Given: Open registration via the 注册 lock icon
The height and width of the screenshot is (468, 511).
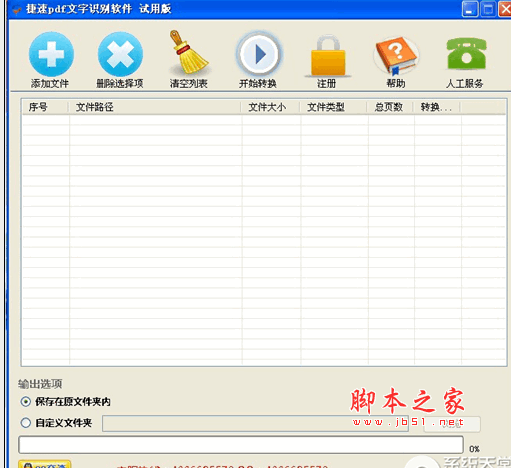Looking at the screenshot, I should coord(327,56).
